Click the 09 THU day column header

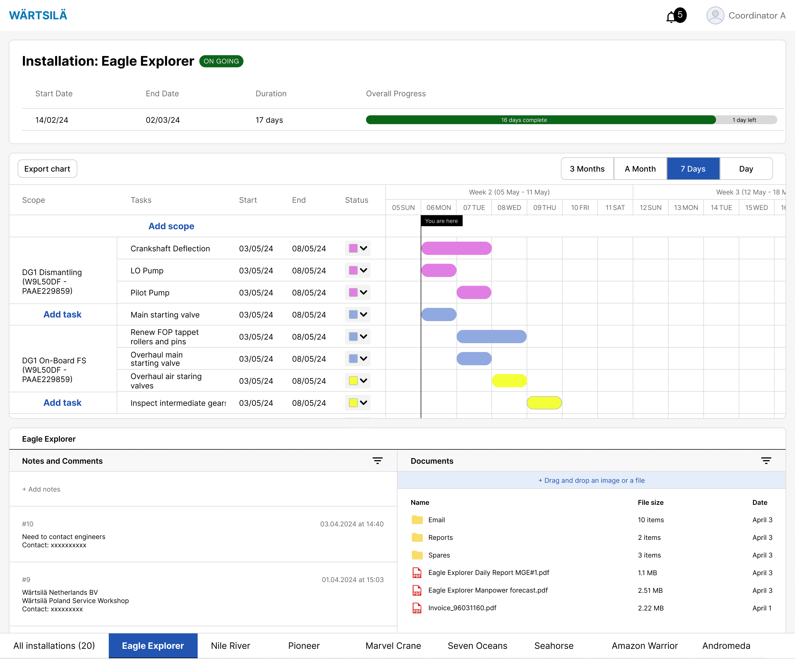click(x=545, y=208)
